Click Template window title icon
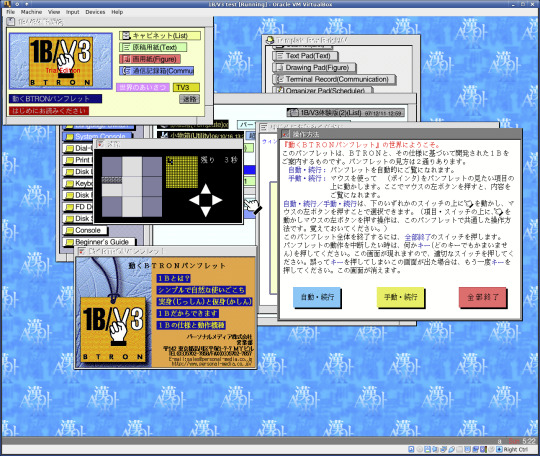This screenshot has height=456, width=540. 269,40
